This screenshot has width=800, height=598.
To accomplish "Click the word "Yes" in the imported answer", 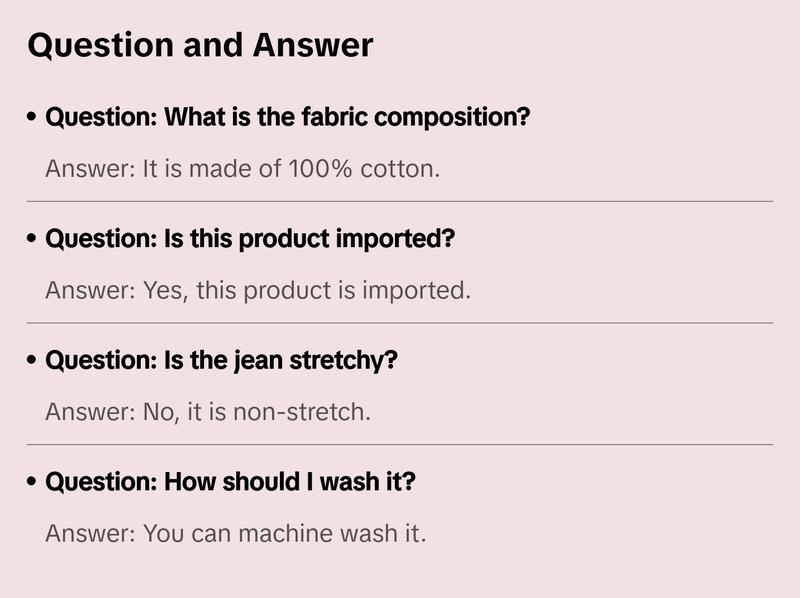I will [162, 290].
